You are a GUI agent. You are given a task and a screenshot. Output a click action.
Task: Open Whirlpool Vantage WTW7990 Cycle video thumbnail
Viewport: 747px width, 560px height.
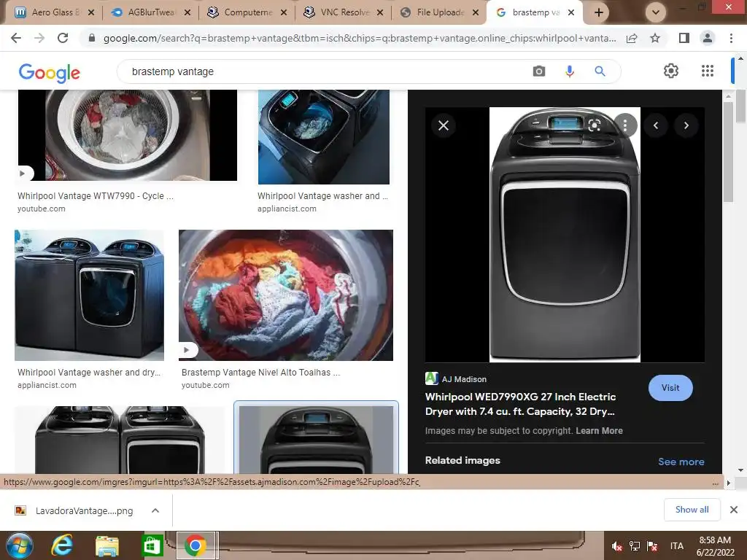[x=127, y=135]
